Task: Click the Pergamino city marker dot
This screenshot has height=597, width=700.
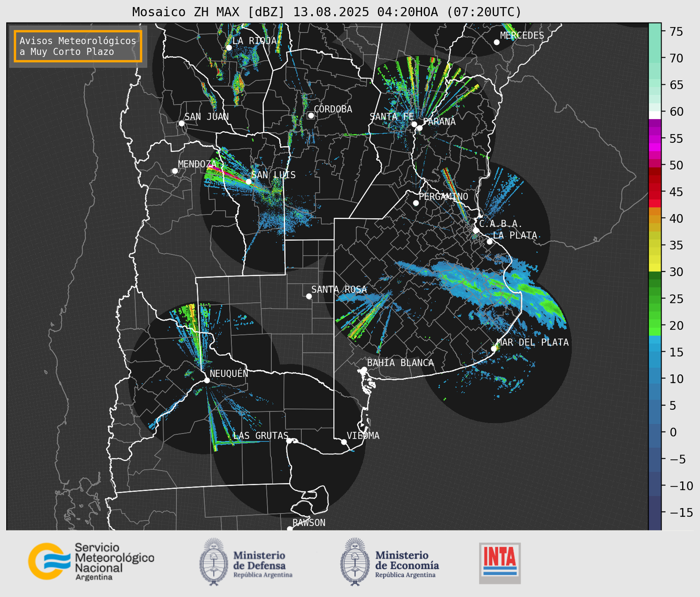Action: point(416,203)
